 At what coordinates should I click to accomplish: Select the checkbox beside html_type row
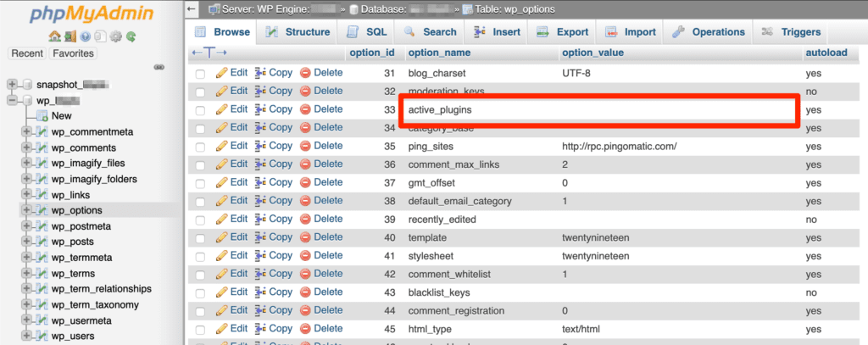pos(201,330)
